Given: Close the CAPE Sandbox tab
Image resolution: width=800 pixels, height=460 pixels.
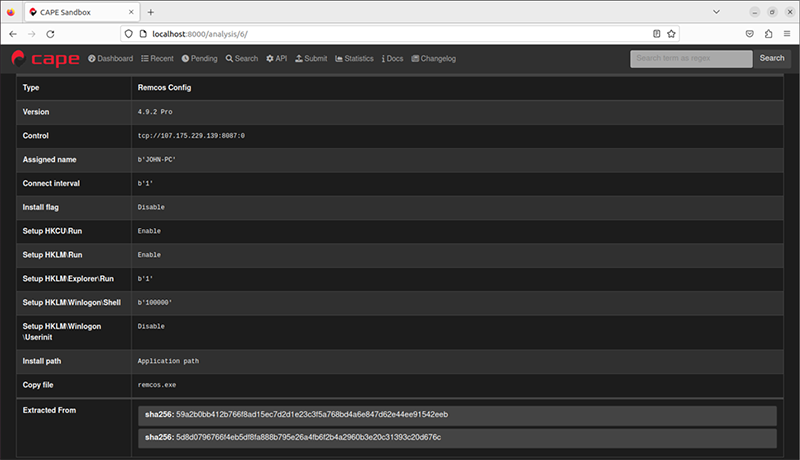Looking at the screenshot, I should [x=130, y=12].
